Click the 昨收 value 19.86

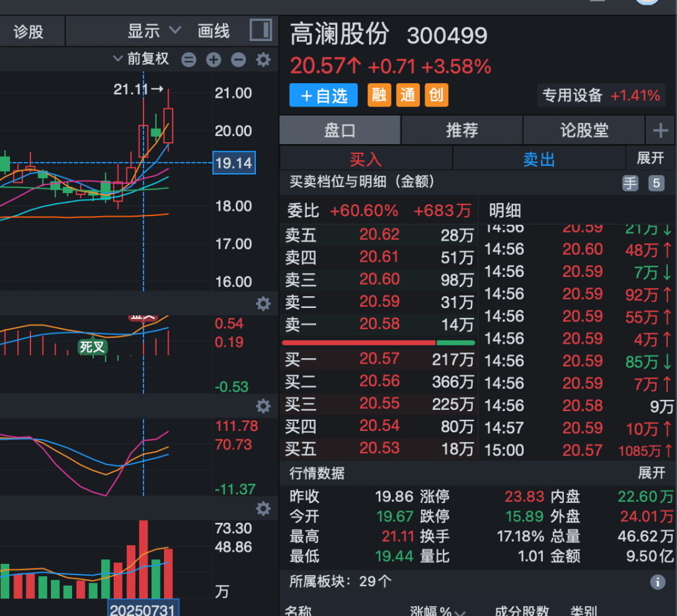tap(394, 496)
